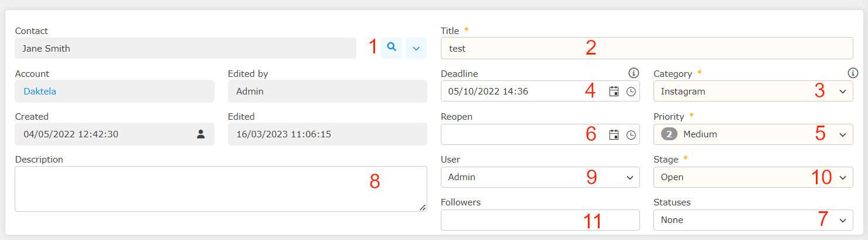This screenshot has width=868, height=240.
Task: Click the contact search magnifier icon
Action: [391, 48]
